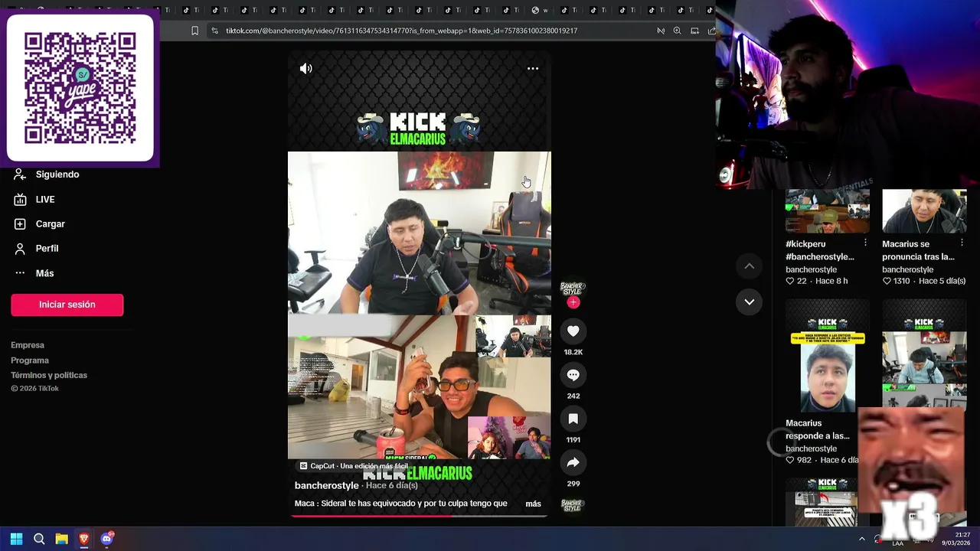Viewport: 980px width, 551px height.
Task: Click the zoom magnifier icon in address bar
Action: coord(677,31)
